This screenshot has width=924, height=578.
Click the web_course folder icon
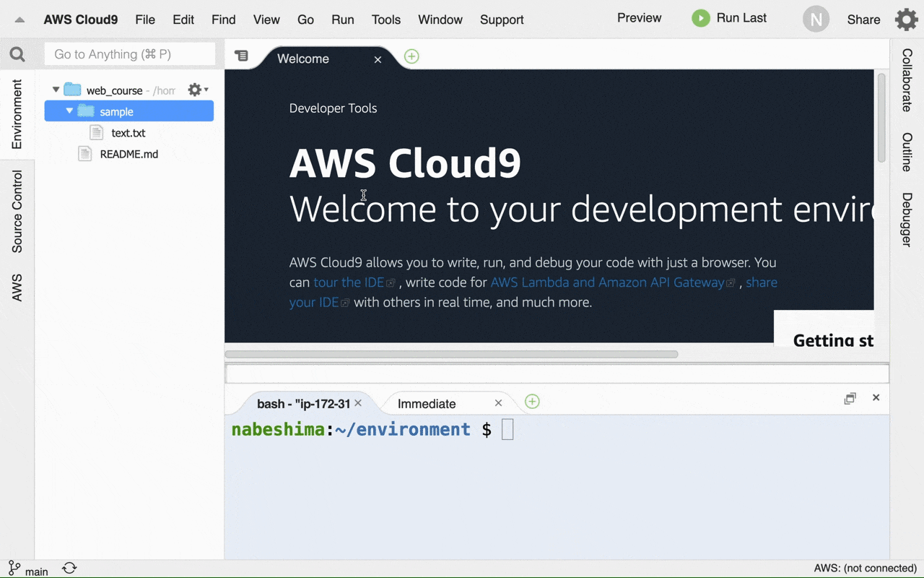click(72, 90)
